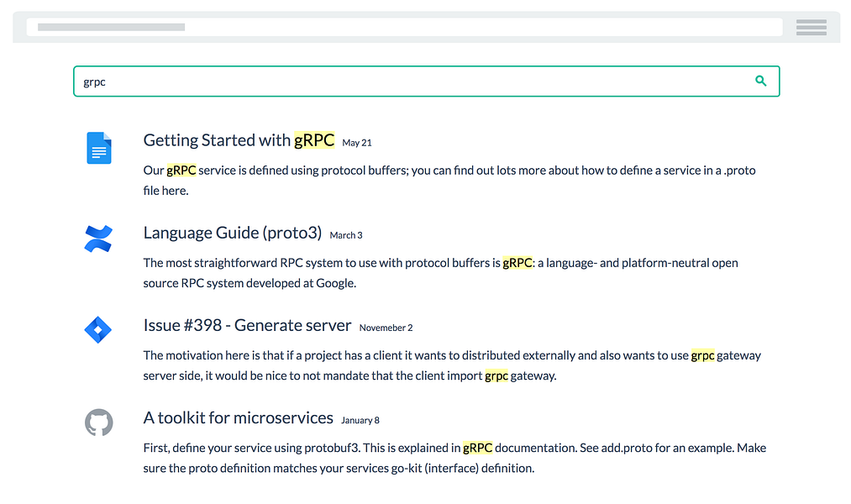Click the Jira icon beside Issue #398 result
Viewport: 851px width, 504px height.
tap(98, 330)
